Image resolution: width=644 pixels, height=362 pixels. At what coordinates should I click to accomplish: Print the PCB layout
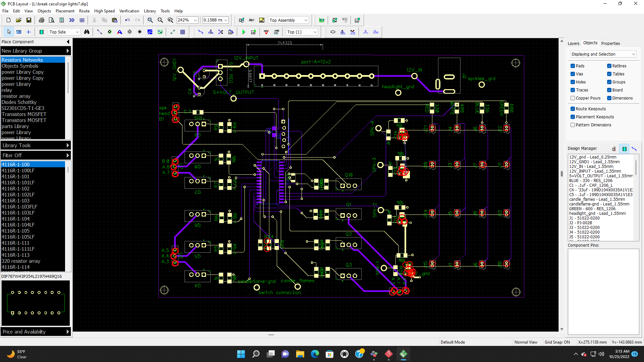click(42, 20)
